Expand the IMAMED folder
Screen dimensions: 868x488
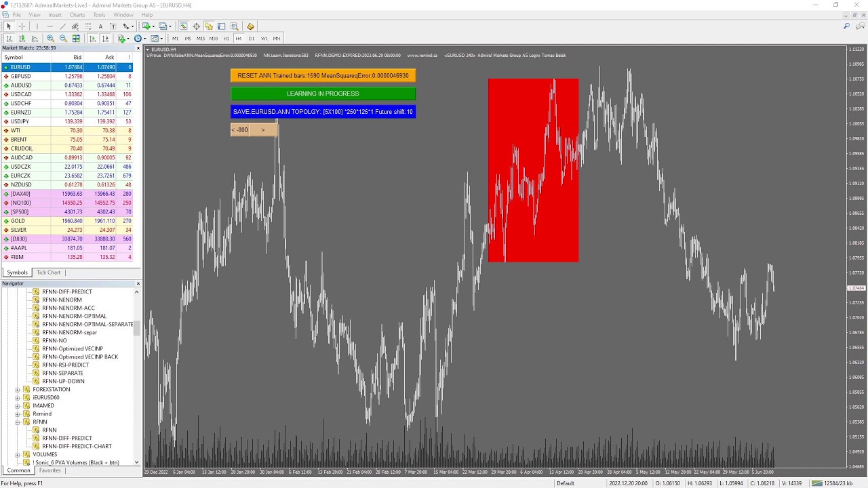(18, 406)
